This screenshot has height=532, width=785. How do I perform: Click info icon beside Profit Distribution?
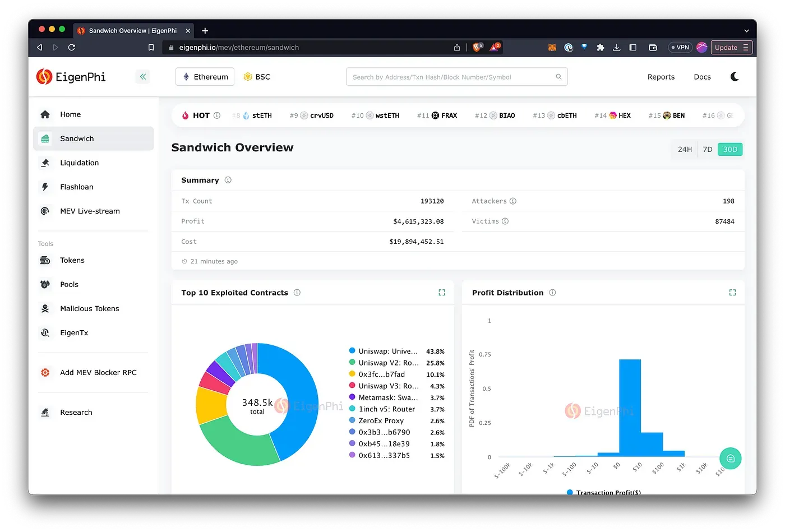click(552, 293)
